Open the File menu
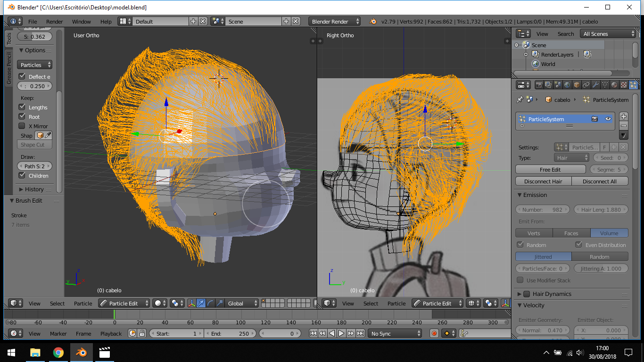This screenshot has width=644, height=362. click(33, 21)
